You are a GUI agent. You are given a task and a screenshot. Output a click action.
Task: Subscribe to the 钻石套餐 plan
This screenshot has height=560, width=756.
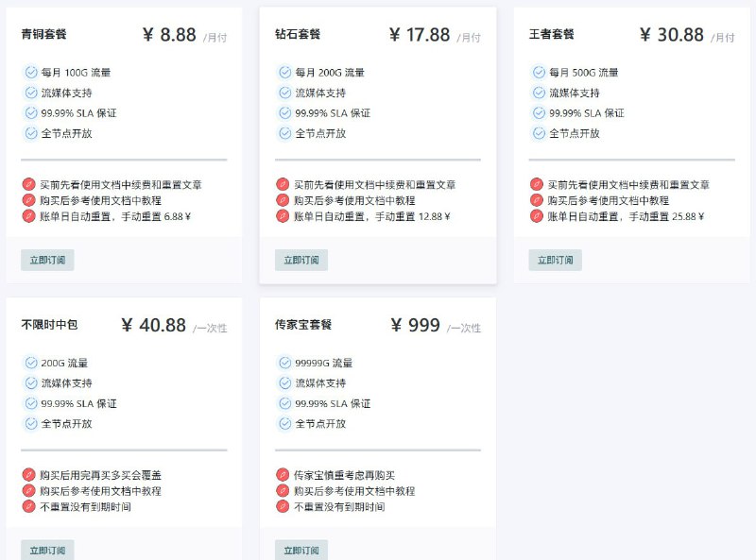pos(301,260)
